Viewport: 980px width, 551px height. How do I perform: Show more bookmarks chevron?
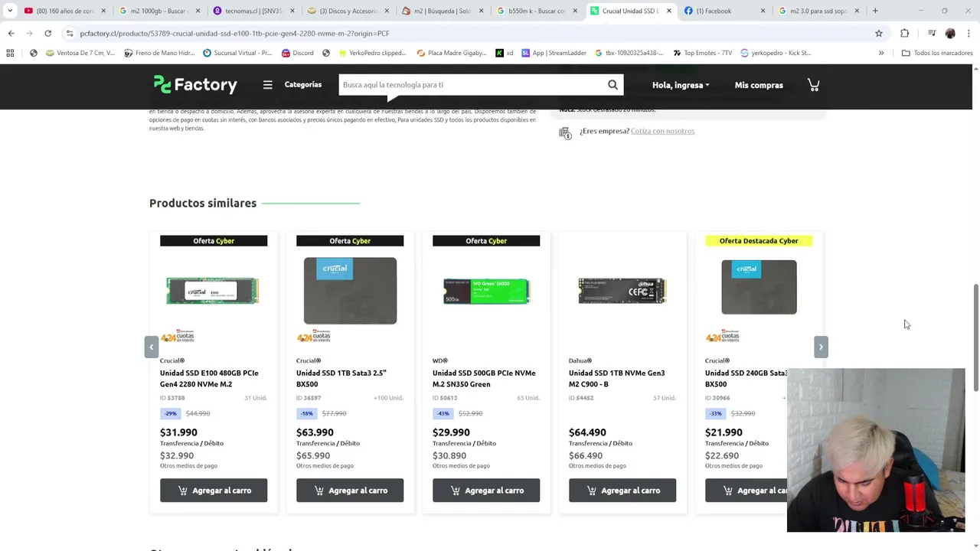click(881, 53)
